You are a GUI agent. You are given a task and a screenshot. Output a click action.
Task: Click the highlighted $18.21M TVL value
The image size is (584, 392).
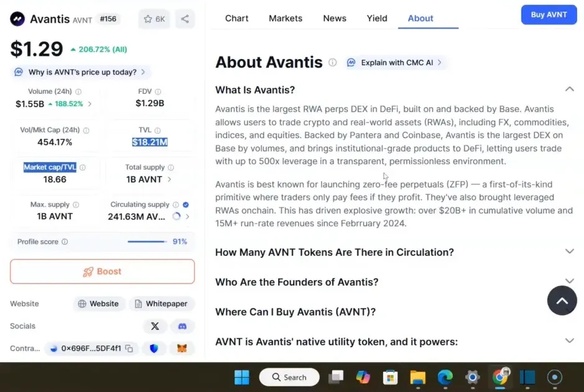pos(150,142)
